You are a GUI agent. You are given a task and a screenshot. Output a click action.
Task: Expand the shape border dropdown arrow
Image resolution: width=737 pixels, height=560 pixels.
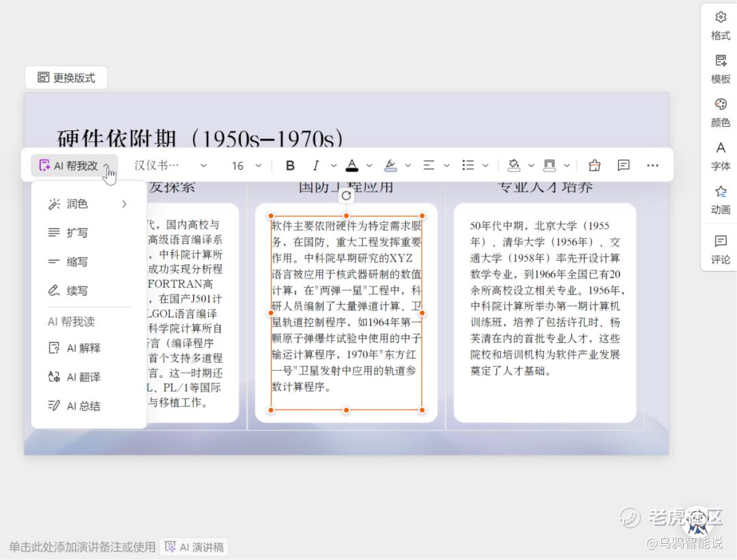(567, 165)
